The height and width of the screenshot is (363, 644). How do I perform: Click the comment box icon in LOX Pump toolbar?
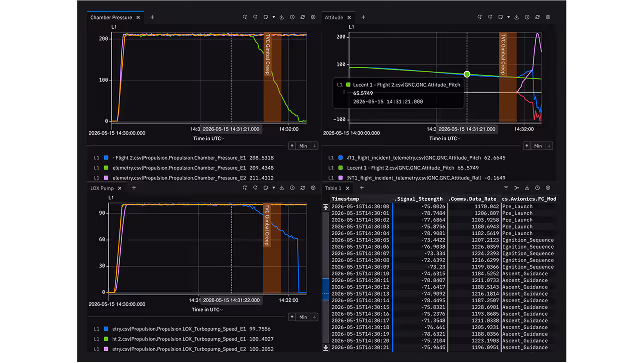point(266,188)
